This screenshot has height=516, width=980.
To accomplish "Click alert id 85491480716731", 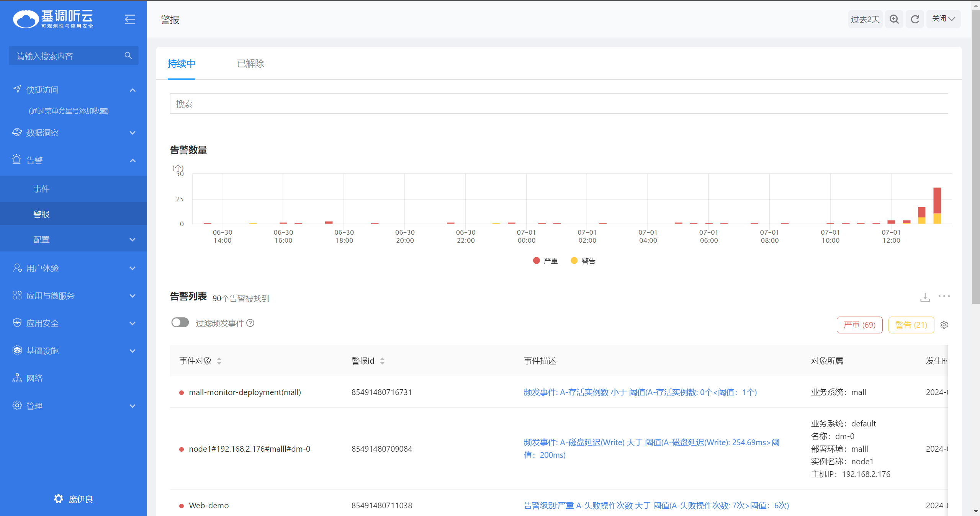I will click(382, 392).
